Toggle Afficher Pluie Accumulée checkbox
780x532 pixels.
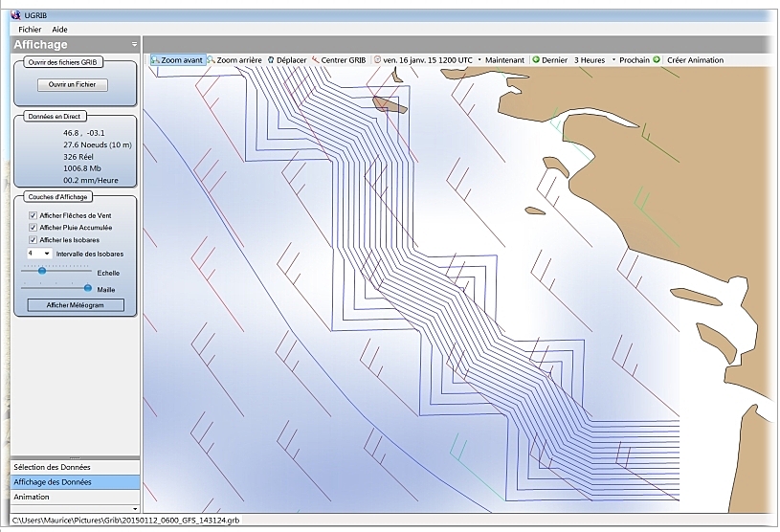pyautogui.click(x=33, y=227)
